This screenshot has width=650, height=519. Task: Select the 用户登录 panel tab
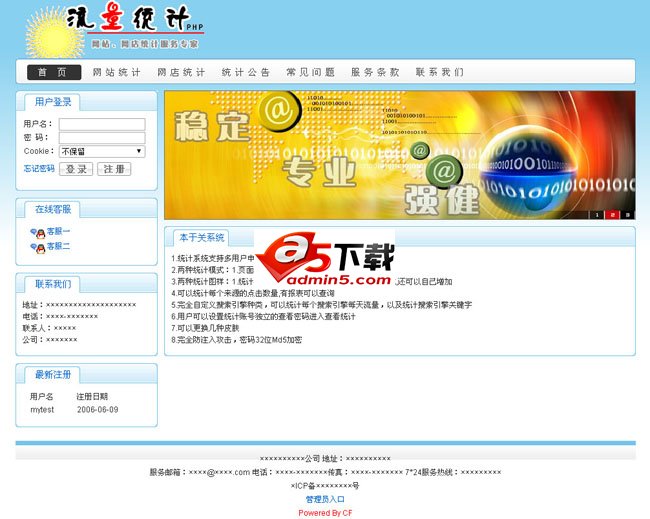click(53, 102)
